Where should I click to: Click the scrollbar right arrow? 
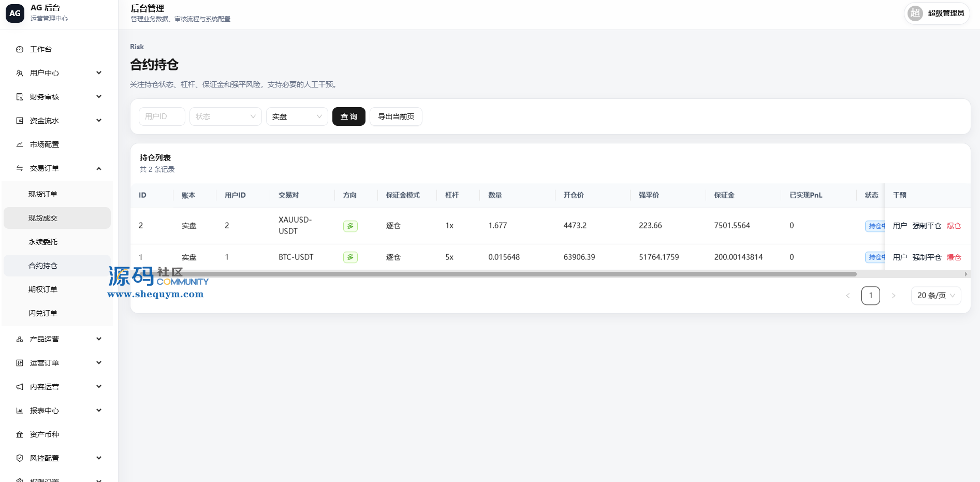[x=966, y=274]
